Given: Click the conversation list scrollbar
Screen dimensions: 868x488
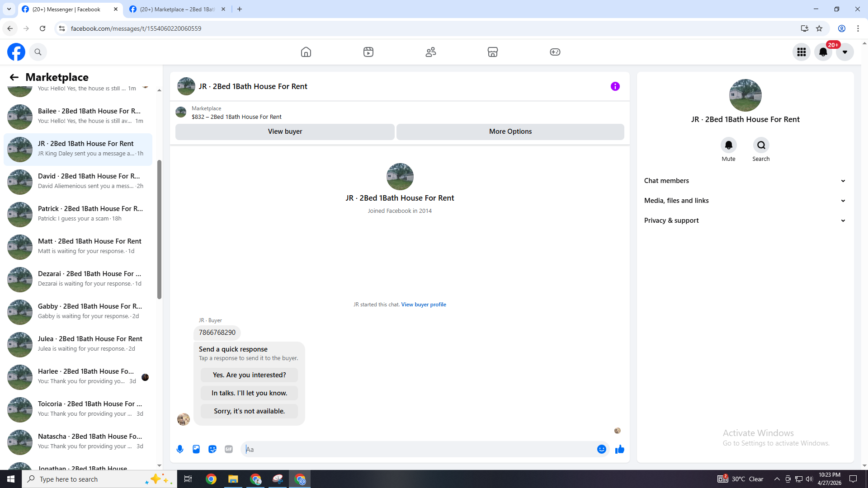Looking at the screenshot, I should click(x=159, y=229).
